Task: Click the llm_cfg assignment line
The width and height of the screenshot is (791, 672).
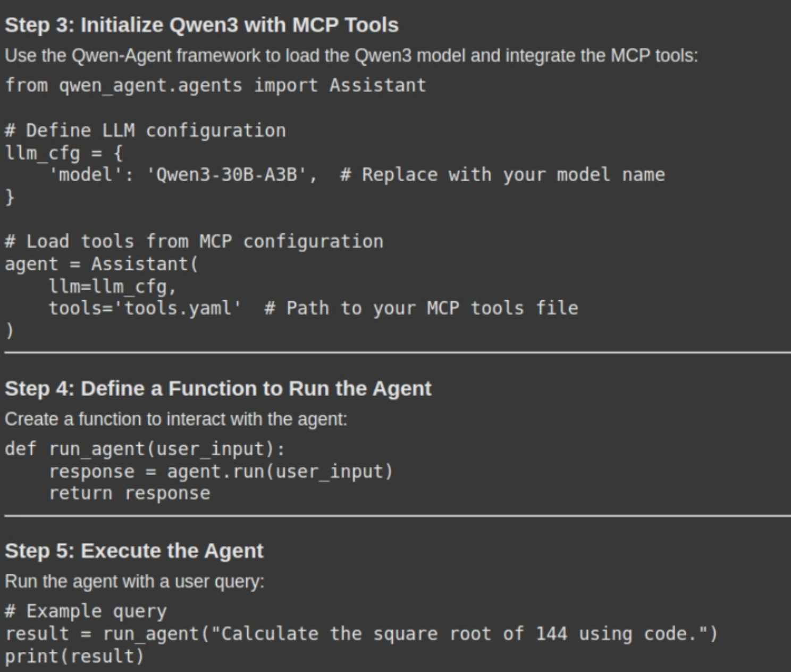Action: point(64,153)
